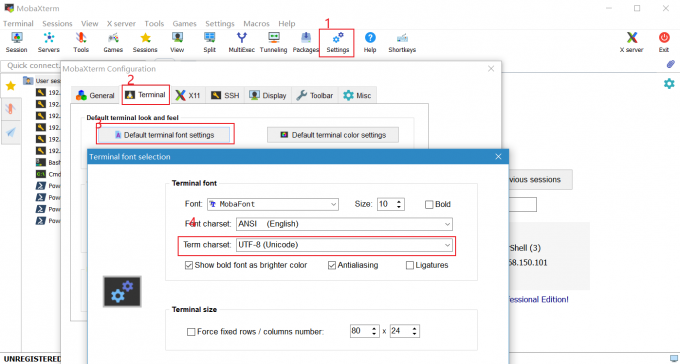Select the Bash session entry in sidebar

(x=49, y=162)
